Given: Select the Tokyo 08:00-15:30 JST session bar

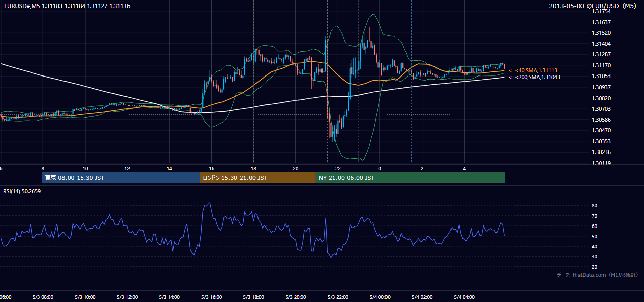Looking at the screenshot, I should point(121,178).
